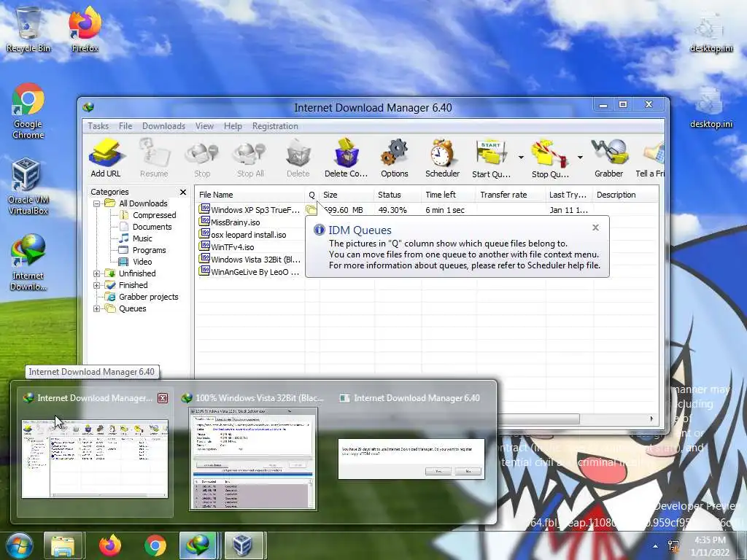Close the Categories panel
Image resolution: width=747 pixels, height=560 pixels.
[183, 192]
